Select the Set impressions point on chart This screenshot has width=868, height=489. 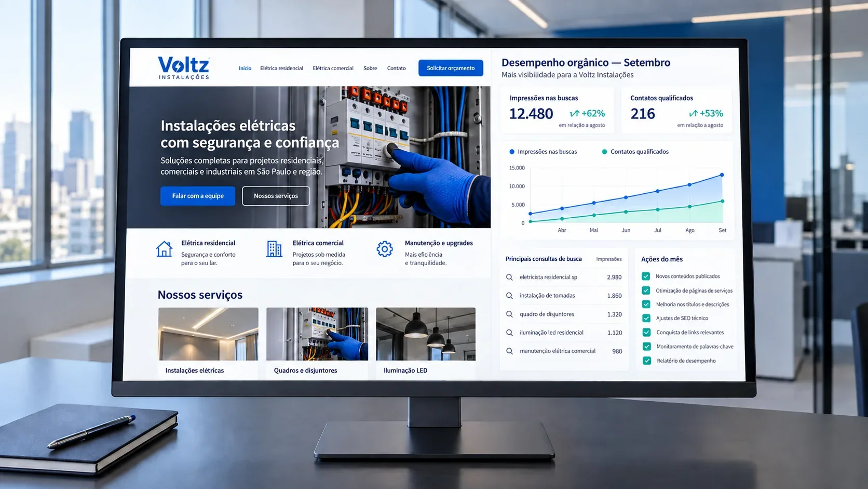(x=722, y=175)
